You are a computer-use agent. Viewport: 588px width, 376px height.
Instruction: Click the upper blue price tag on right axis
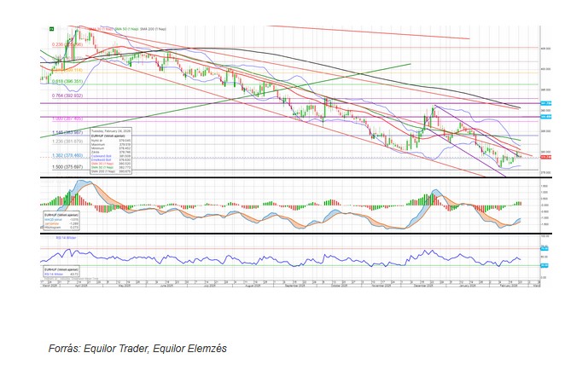[550, 103]
